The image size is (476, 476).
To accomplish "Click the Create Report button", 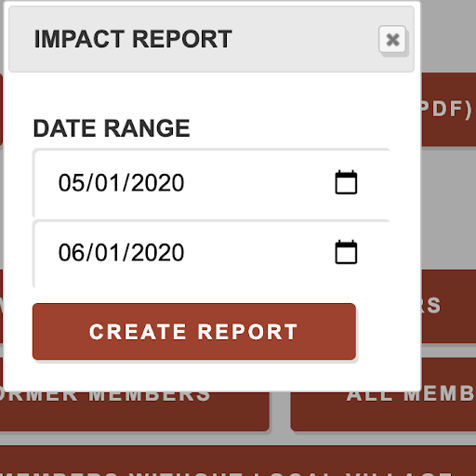I will tap(194, 332).
